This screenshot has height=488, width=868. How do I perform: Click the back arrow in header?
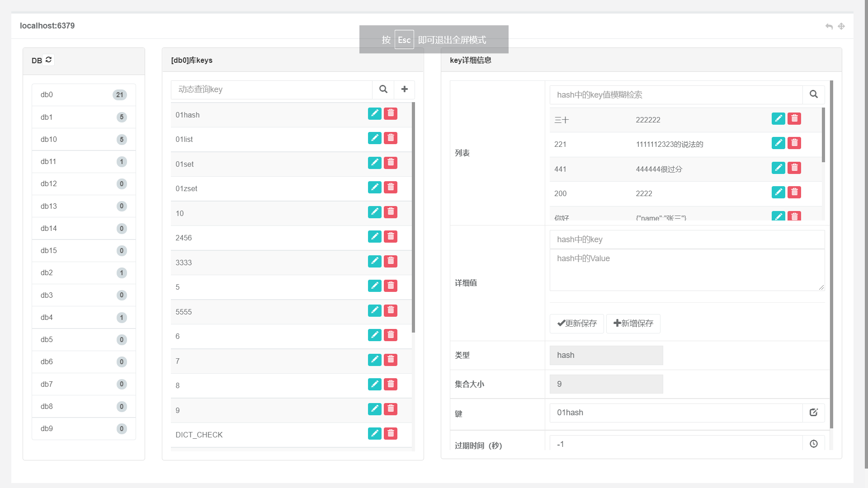click(x=829, y=26)
